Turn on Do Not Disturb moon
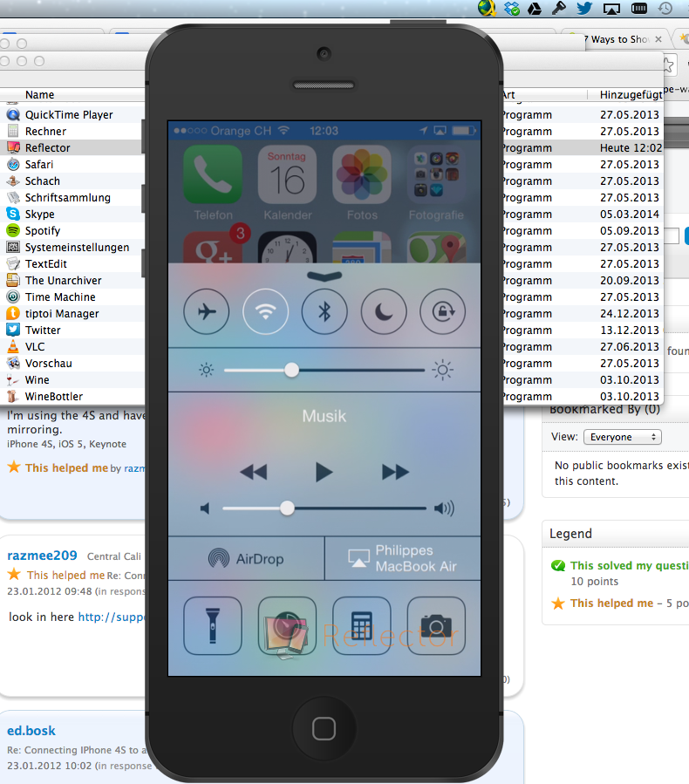The image size is (689, 784). click(x=384, y=311)
